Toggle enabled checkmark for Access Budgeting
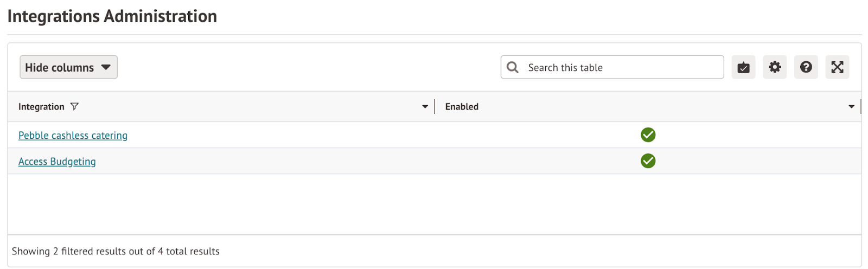The width and height of the screenshot is (868, 269). (x=648, y=161)
